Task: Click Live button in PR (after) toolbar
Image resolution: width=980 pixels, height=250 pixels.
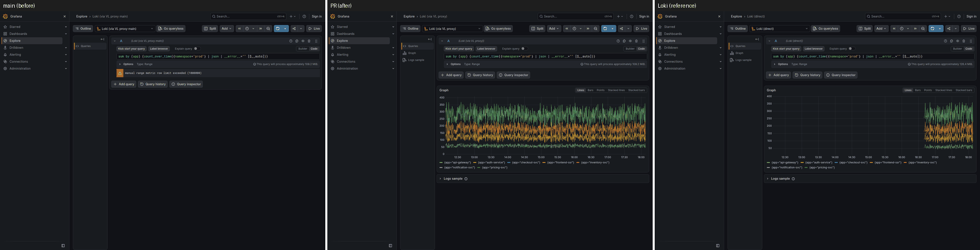Action: [x=641, y=29]
